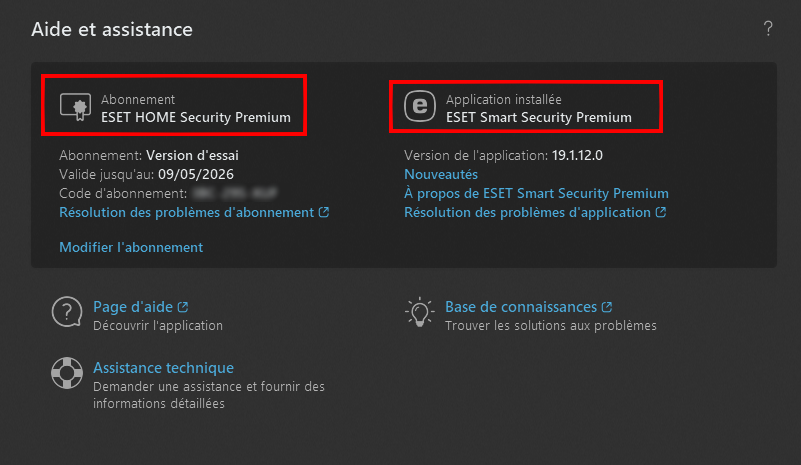Click the help page question mark icon
The width and height of the screenshot is (801, 465).
66,313
